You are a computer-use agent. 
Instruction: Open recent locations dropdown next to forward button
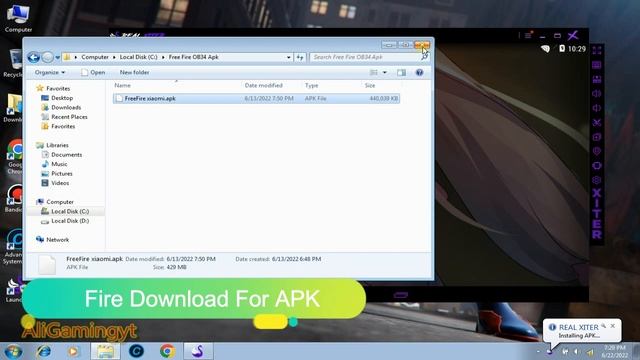[58, 58]
